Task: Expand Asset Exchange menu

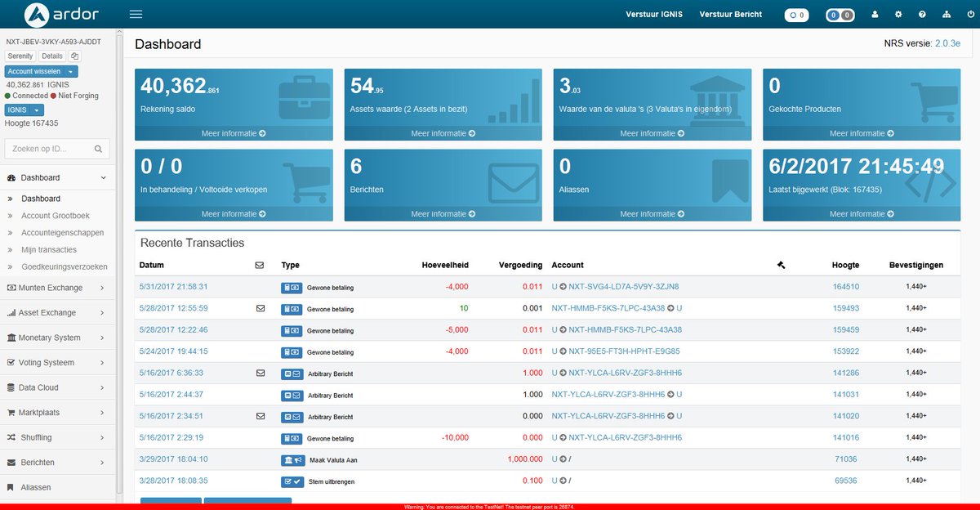Action: [58, 312]
